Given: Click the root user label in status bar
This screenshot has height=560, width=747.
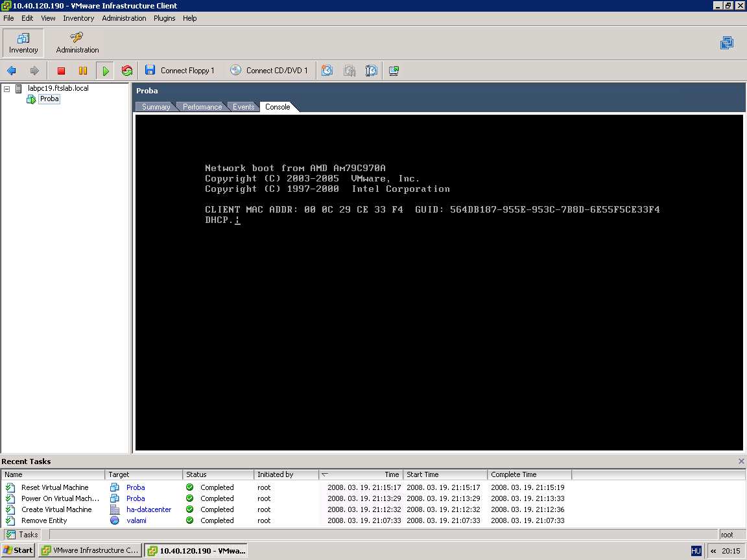Looking at the screenshot, I should [727, 534].
